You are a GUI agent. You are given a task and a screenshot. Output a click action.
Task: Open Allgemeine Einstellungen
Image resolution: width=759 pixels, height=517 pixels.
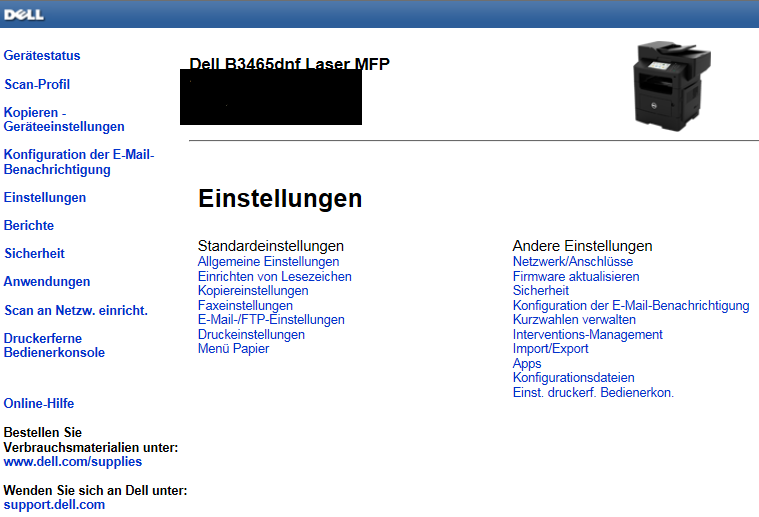coord(268,262)
